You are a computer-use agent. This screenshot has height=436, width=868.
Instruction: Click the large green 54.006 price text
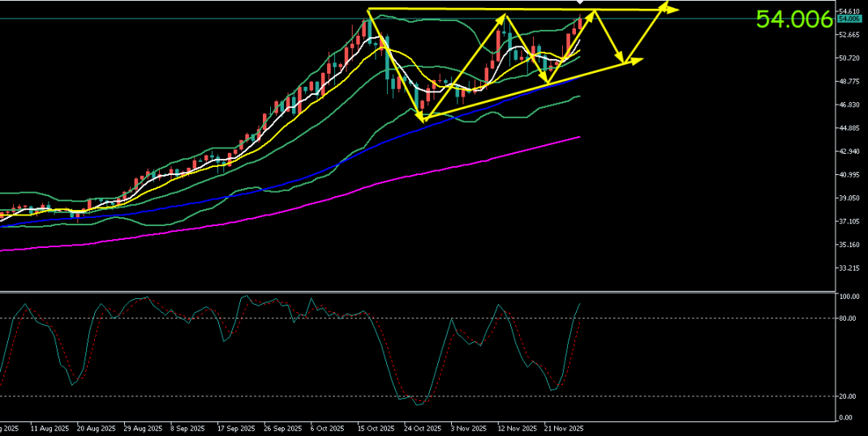pyautogui.click(x=793, y=20)
